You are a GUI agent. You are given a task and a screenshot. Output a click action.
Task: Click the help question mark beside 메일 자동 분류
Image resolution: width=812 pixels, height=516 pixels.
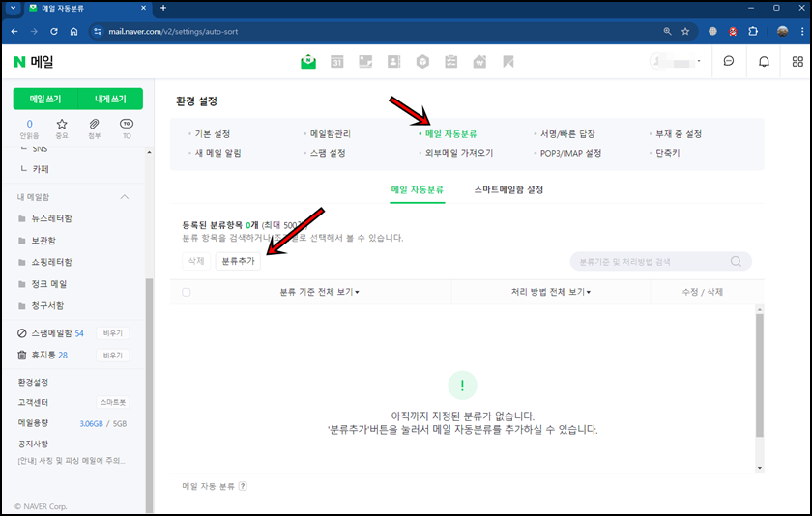coord(243,486)
